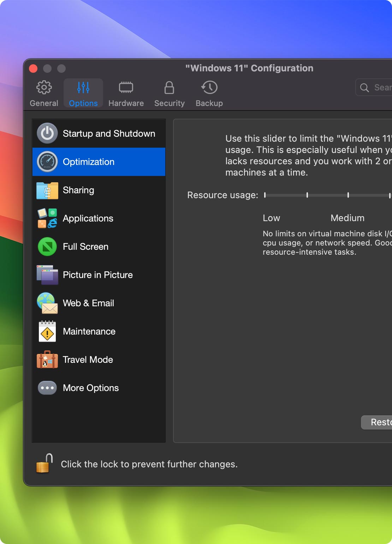Click the Restore defaults button
The height and width of the screenshot is (544, 392).
click(x=378, y=422)
